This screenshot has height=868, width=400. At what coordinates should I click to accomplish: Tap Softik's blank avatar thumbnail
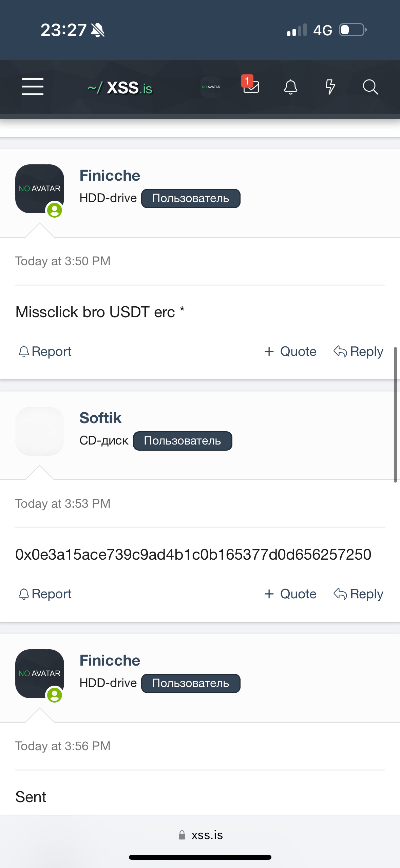coord(40,431)
